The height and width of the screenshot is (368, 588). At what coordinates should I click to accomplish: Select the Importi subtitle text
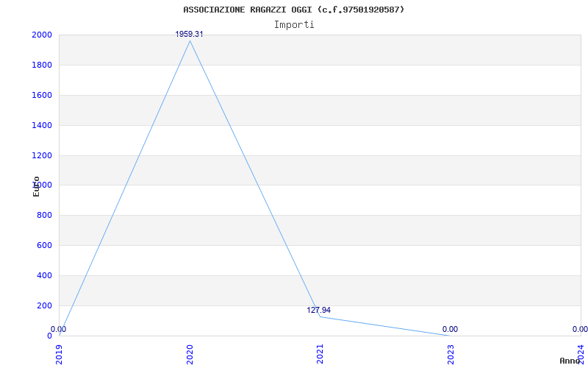294,25
